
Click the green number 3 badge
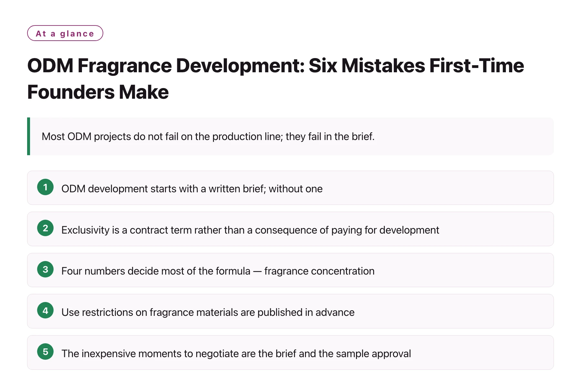pos(45,269)
